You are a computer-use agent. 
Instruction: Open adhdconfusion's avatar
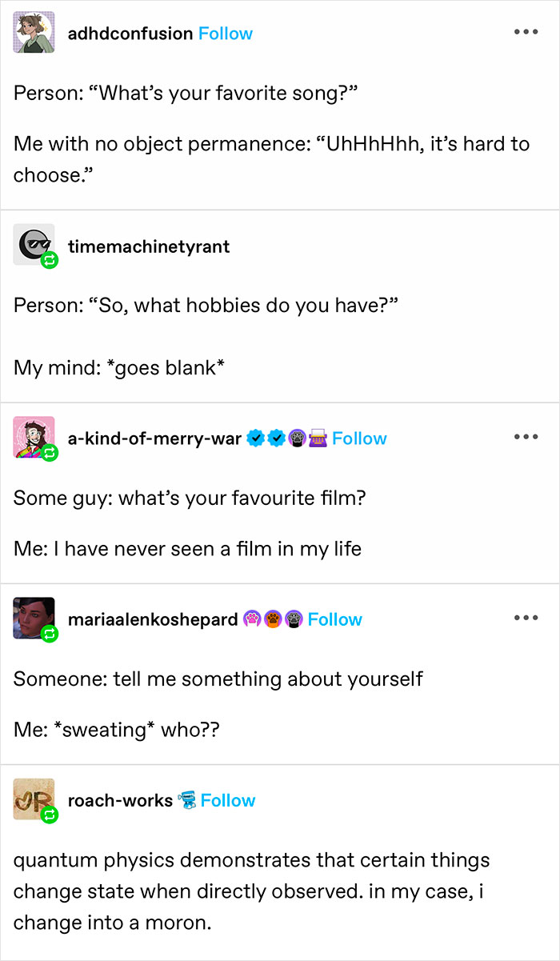pyautogui.click(x=34, y=33)
